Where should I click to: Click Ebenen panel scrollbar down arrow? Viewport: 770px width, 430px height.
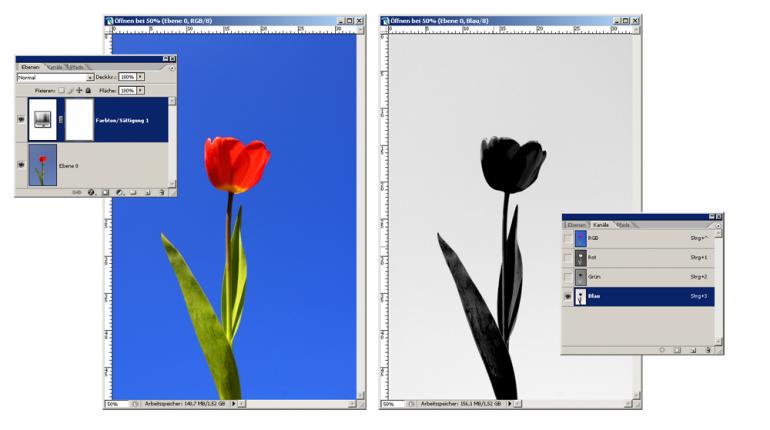point(172,184)
